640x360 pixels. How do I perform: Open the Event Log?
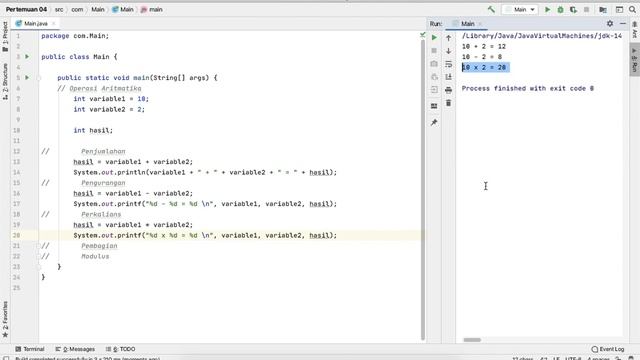(608, 349)
